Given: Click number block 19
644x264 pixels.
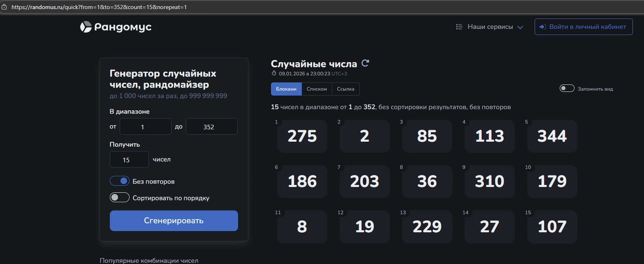Looking at the screenshot, I should coord(365,227).
